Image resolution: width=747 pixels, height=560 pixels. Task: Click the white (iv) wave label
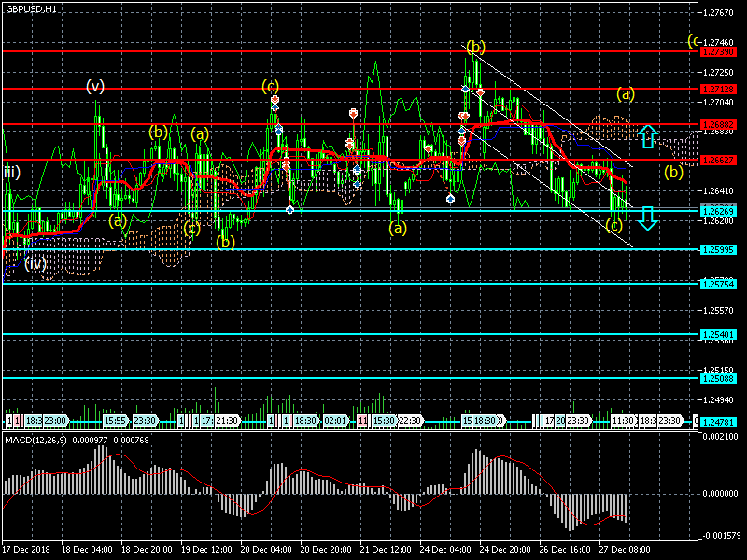pos(35,264)
